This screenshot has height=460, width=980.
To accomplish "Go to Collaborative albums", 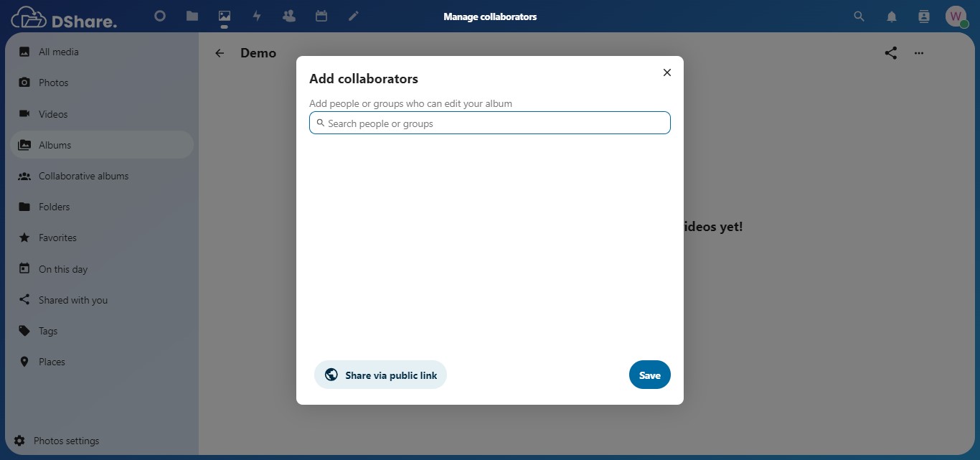I will tap(83, 176).
